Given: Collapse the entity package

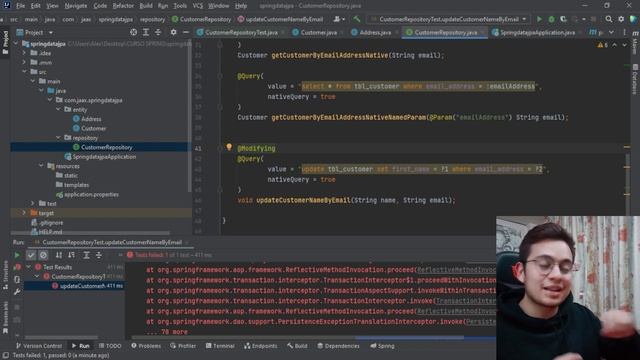Looking at the screenshot, I should coord(58,109).
